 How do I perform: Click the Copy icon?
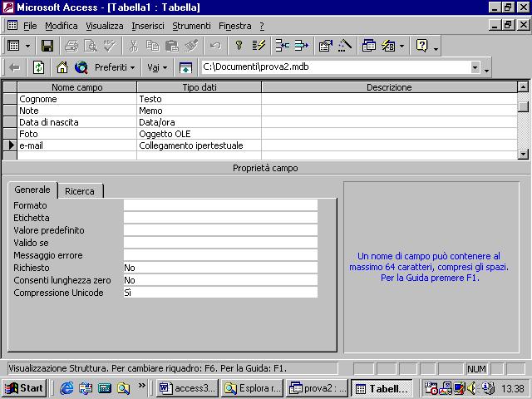point(152,46)
